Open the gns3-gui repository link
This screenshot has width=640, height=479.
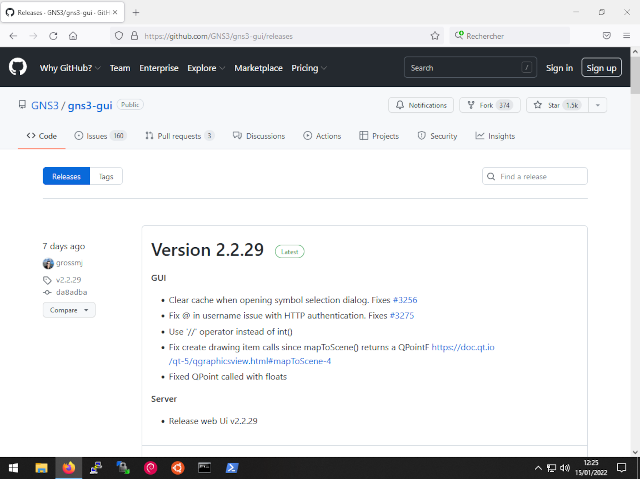coord(90,105)
